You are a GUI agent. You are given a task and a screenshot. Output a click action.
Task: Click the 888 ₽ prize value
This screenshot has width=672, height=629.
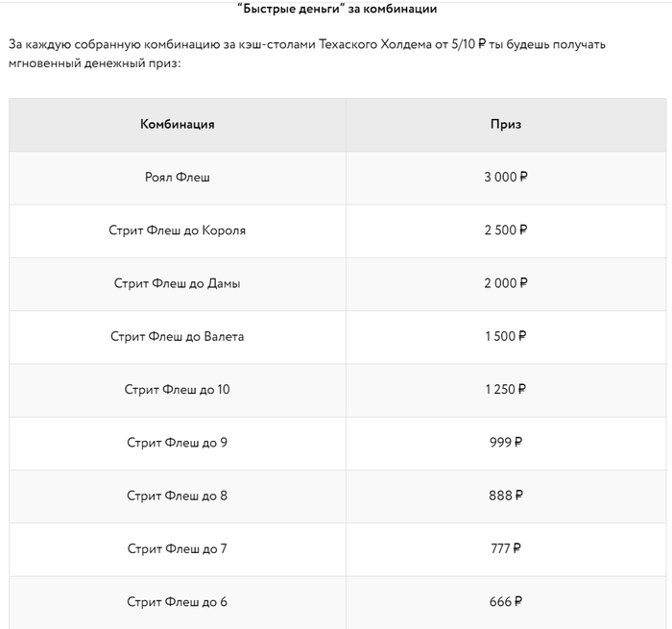(x=506, y=496)
